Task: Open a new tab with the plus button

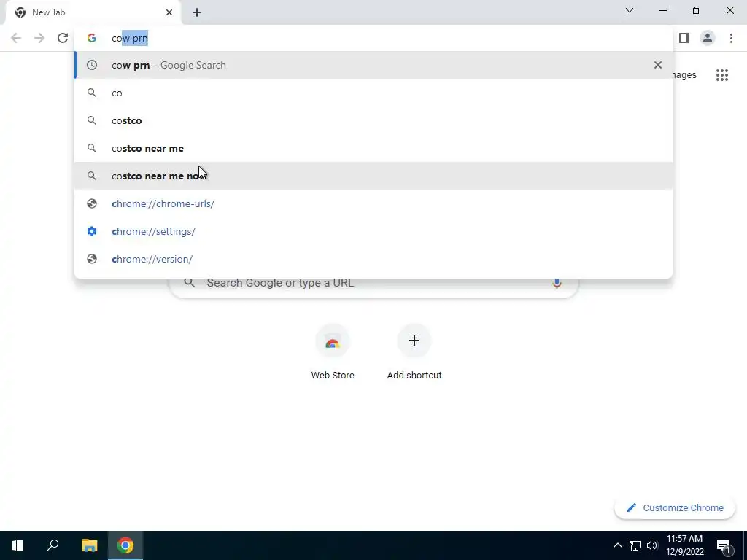Action: (x=197, y=13)
